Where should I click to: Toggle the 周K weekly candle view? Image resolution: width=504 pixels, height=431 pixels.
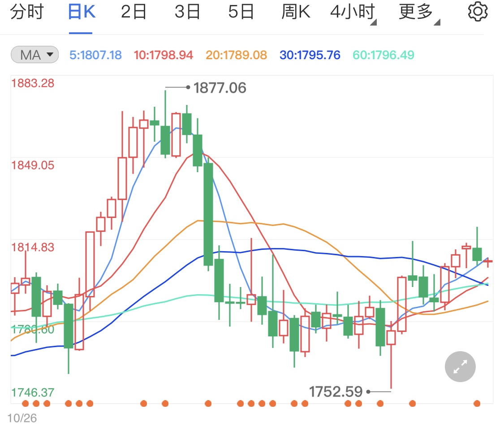(x=295, y=12)
